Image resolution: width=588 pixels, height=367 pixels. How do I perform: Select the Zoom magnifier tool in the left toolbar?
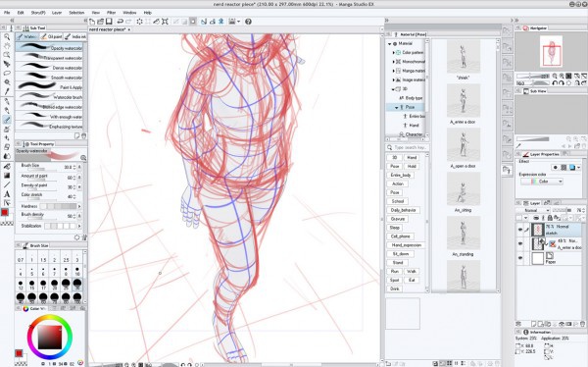click(x=7, y=37)
